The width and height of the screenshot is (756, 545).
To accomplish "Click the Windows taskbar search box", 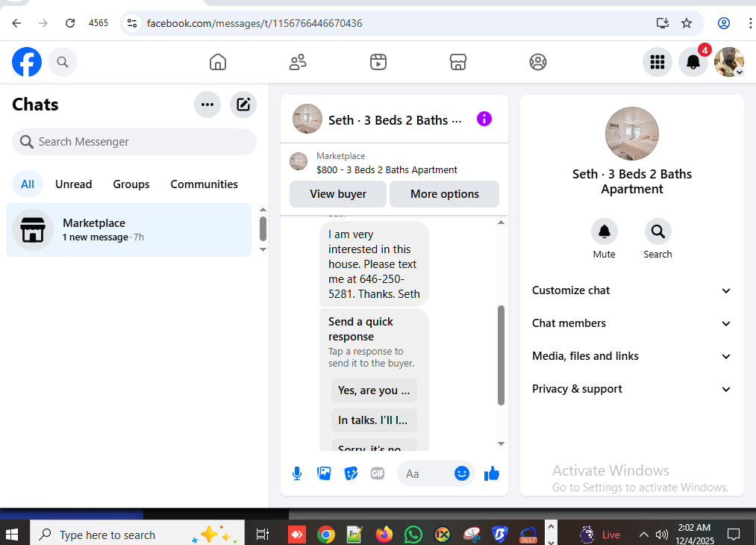I will point(137,535).
